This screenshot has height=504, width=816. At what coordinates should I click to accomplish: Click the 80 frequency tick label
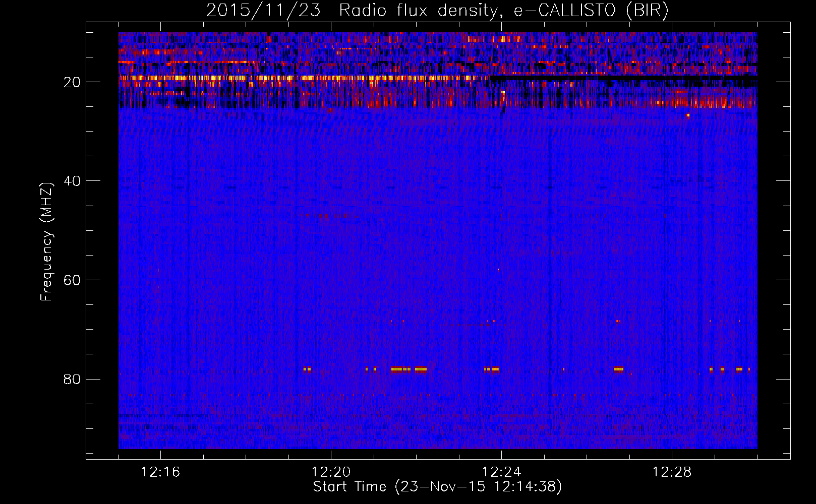(72, 379)
